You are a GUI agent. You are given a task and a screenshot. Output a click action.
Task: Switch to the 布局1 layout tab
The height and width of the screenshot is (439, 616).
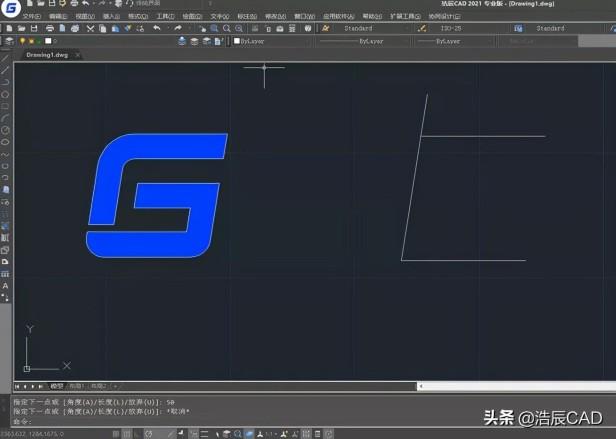[77, 386]
